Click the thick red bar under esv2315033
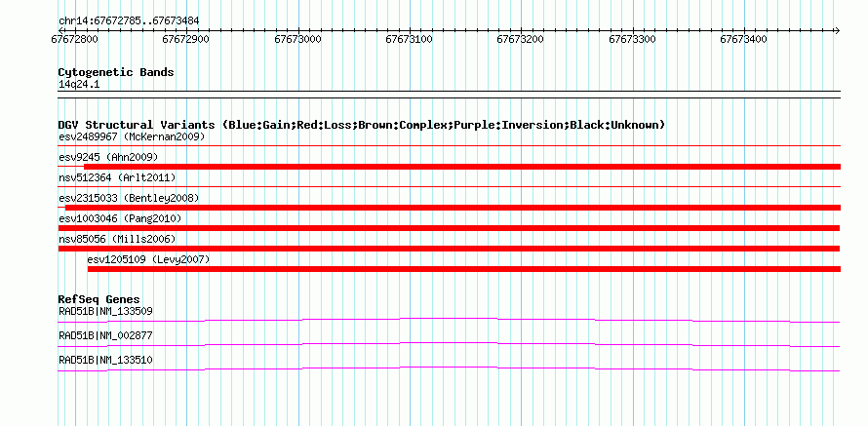Viewport: 868px width, 426px height. point(453,208)
